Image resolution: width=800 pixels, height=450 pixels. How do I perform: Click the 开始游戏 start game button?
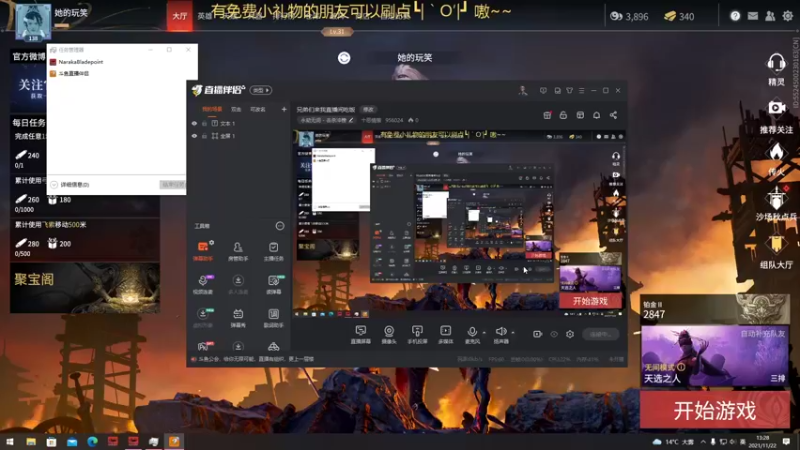(714, 411)
